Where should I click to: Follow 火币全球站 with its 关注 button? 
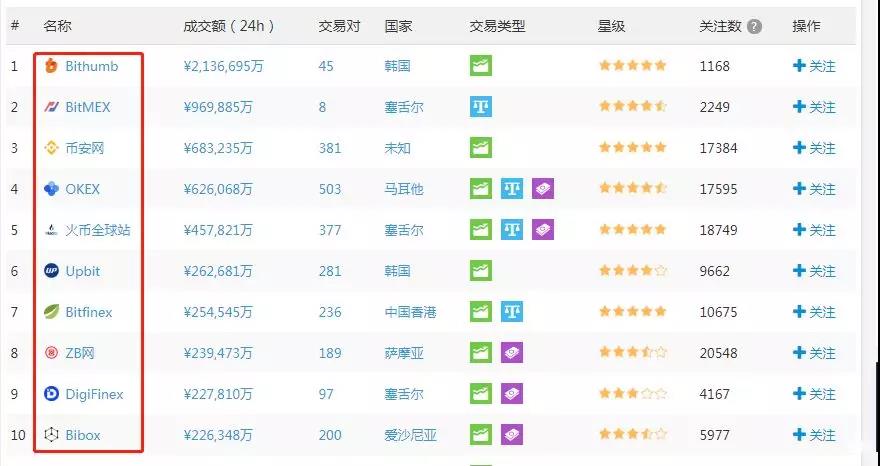click(x=814, y=230)
